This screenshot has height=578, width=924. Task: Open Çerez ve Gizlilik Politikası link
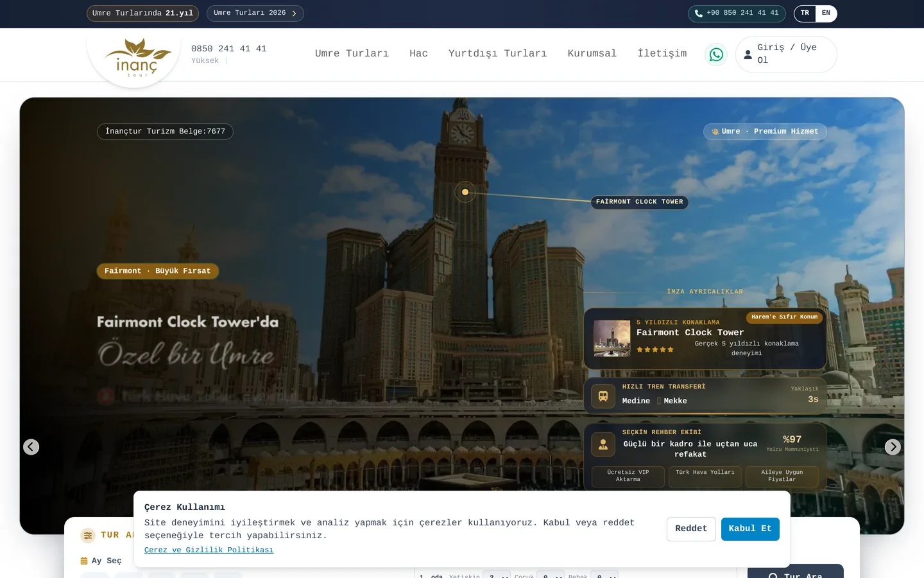click(x=209, y=550)
